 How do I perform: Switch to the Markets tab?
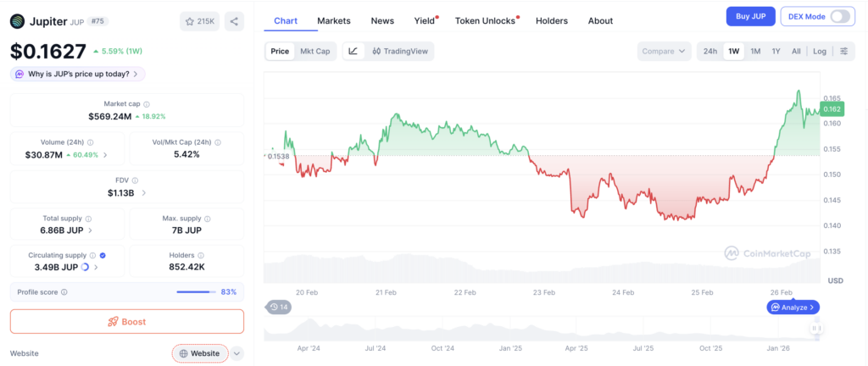[x=334, y=21]
